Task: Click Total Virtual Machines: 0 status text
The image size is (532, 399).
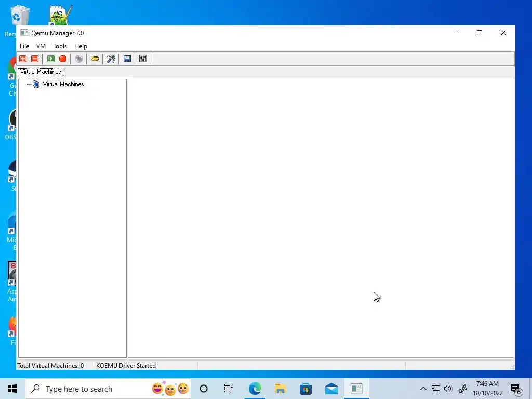Action: pyautogui.click(x=50, y=365)
